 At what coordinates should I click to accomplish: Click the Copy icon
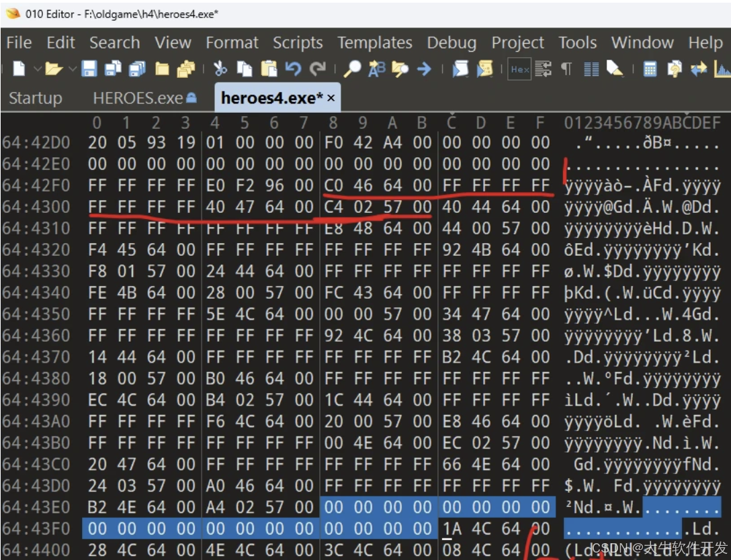click(x=245, y=69)
